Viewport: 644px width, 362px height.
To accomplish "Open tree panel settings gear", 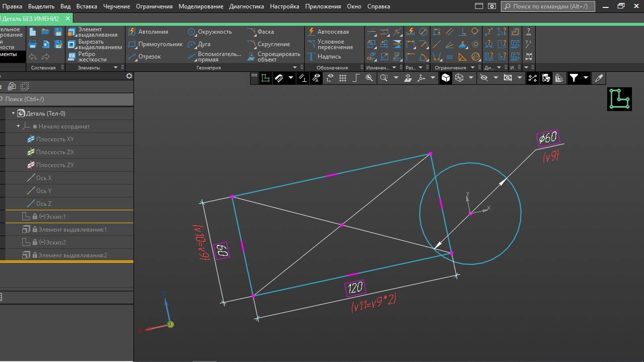I will pos(129,76).
